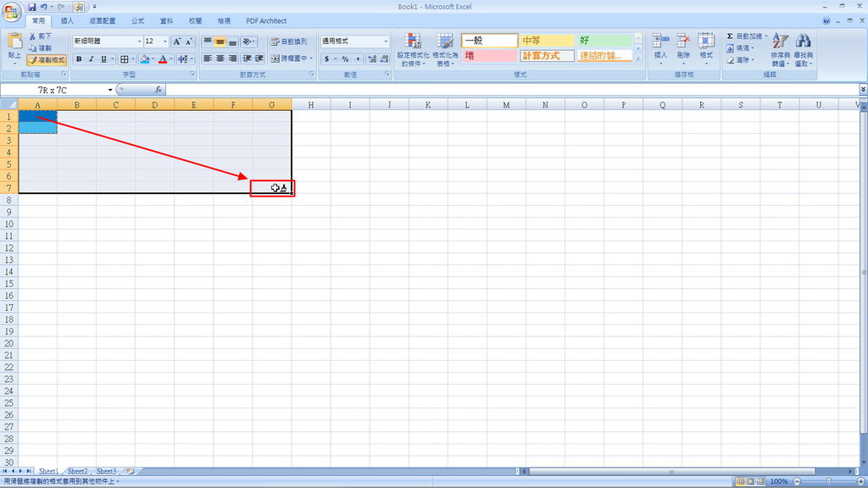
Task: Apply cell borders icon
Action: pos(125,59)
